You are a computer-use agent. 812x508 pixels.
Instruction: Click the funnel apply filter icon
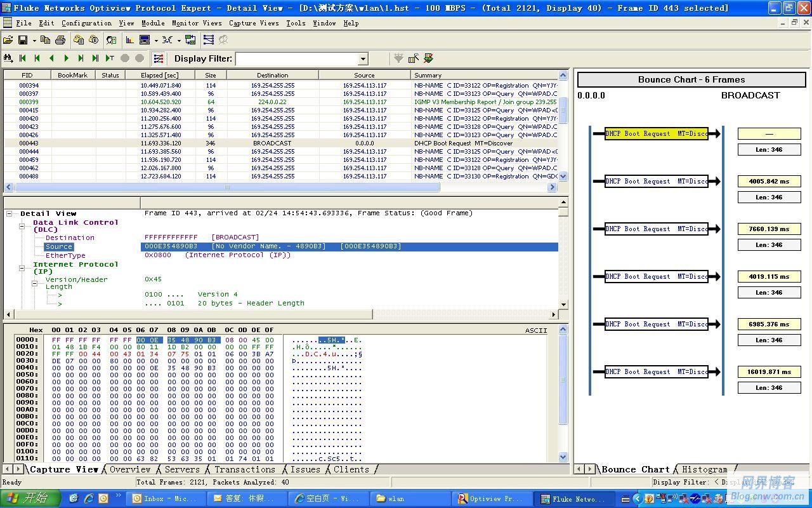tap(398, 58)
